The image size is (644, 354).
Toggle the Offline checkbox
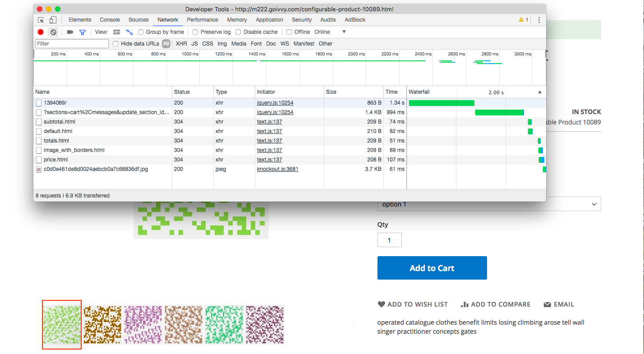pyautogui.click(x=289, y=32)
